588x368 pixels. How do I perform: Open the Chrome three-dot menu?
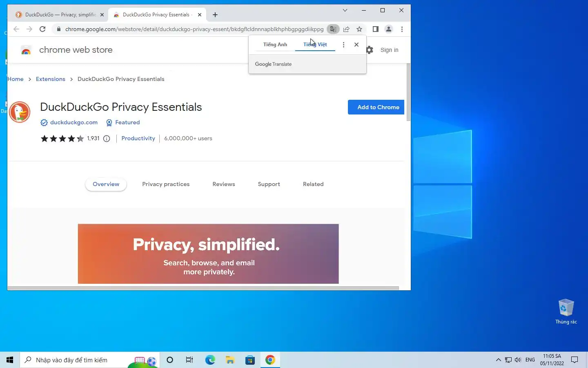402,29
